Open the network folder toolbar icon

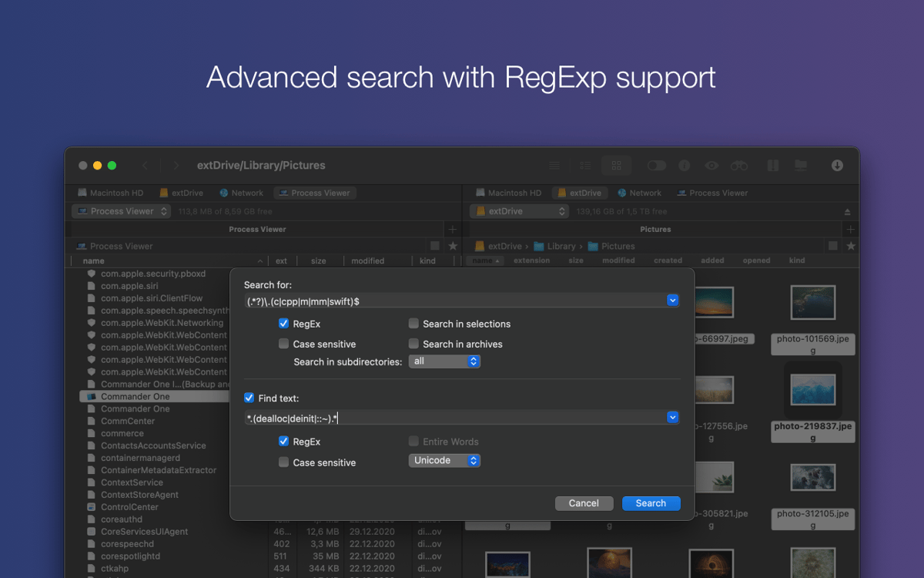801,165
